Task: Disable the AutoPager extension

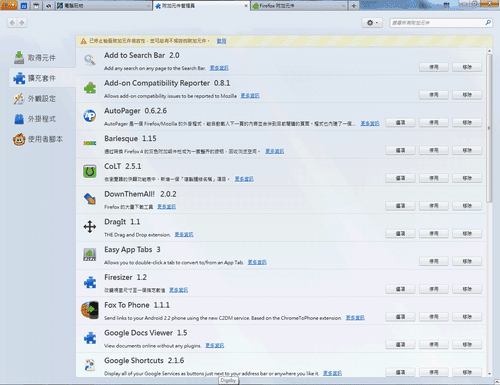Action: click(434, 123)
